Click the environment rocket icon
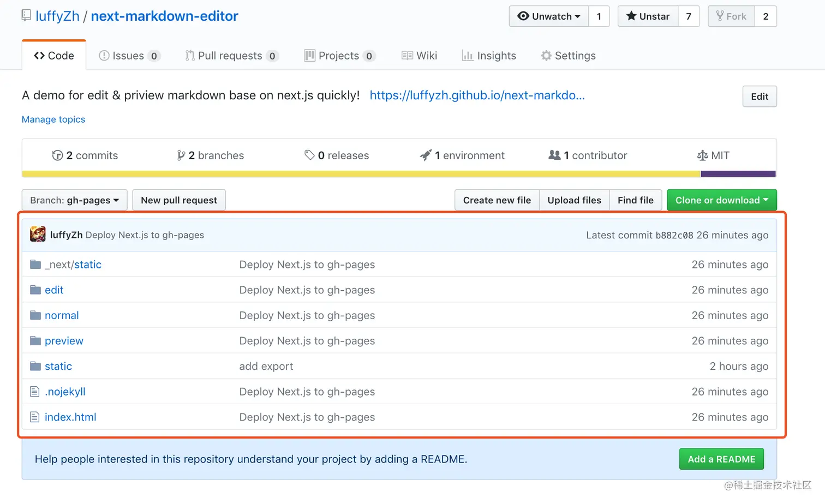Screen dimensions: 825x504 point(426,155)
